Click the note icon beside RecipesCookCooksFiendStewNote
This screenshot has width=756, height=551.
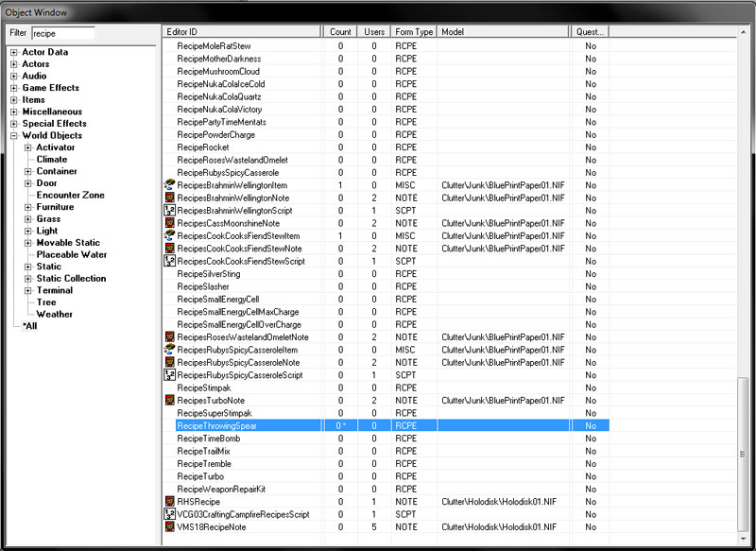pyautogui.click(x=169, y=249)
